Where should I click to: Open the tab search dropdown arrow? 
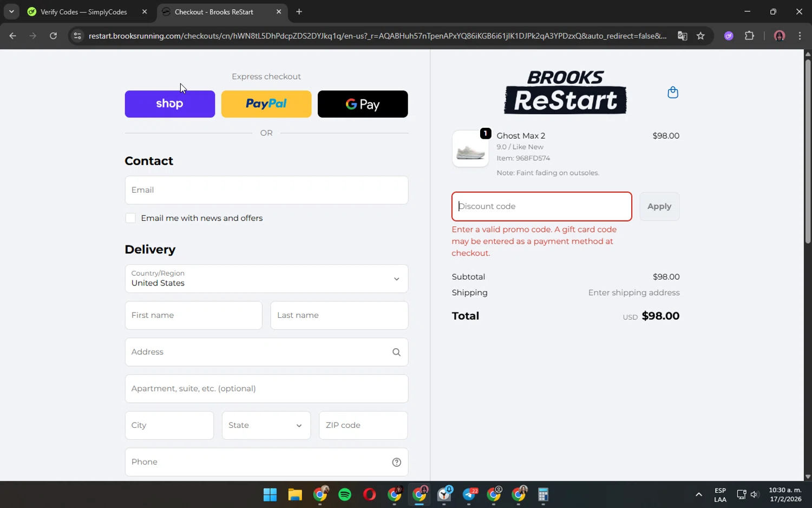(x=11, y=11)
